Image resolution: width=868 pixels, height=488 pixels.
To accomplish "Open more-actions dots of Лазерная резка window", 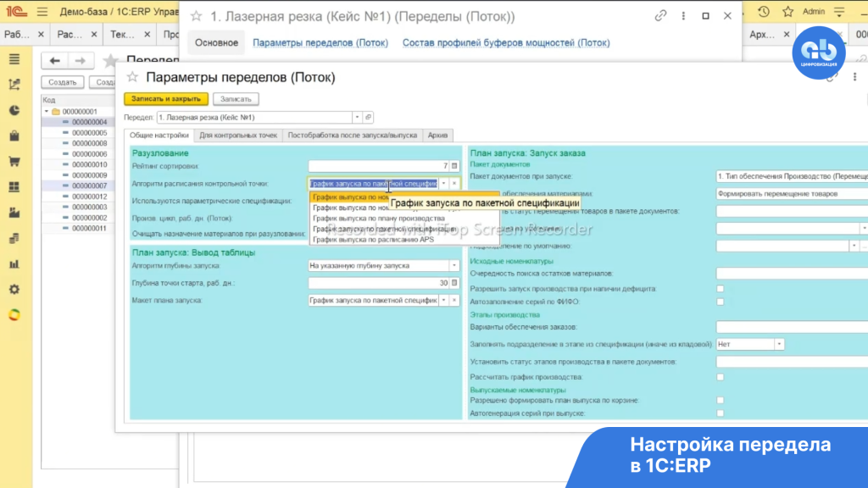I will click(683, 16).
